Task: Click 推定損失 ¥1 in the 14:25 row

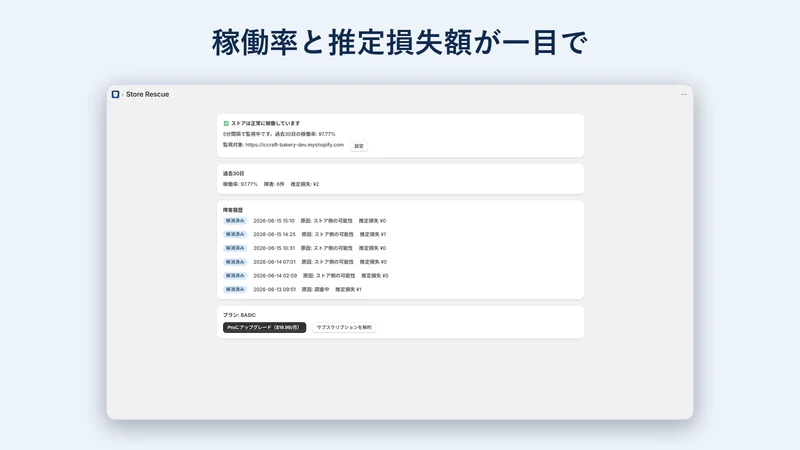Action: pyautogui.click(x=373, y=235)
